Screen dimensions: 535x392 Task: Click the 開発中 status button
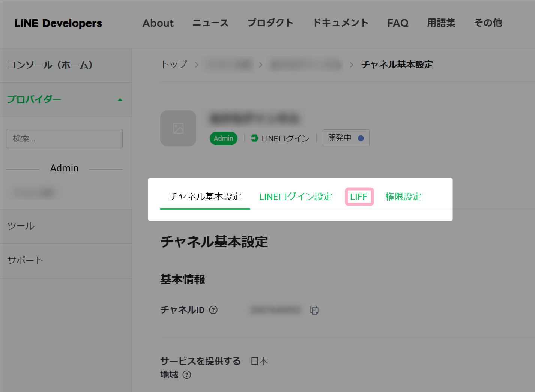346,138
